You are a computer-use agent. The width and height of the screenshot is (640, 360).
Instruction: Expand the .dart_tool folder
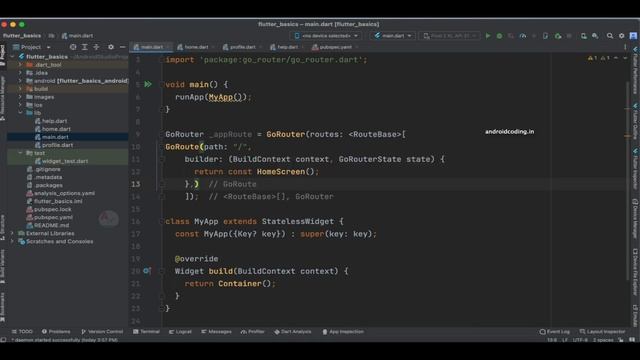[20, 64]
